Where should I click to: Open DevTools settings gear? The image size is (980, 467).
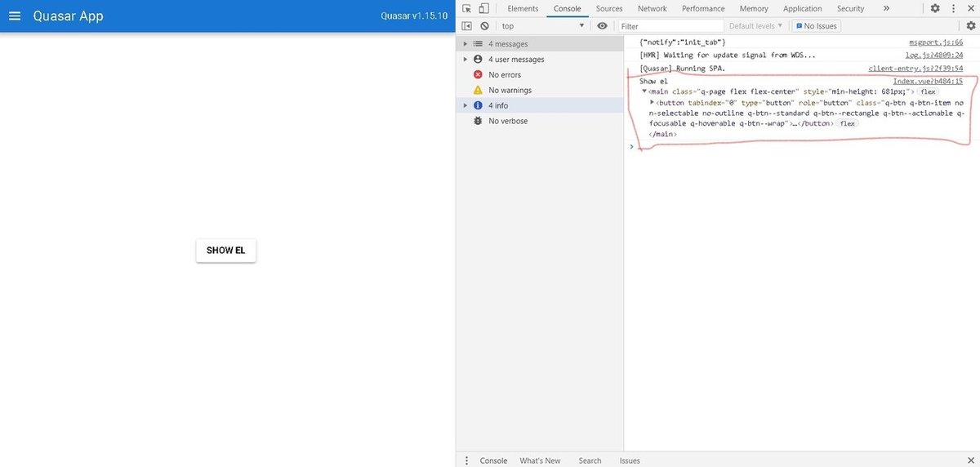[x=935, y=8]
